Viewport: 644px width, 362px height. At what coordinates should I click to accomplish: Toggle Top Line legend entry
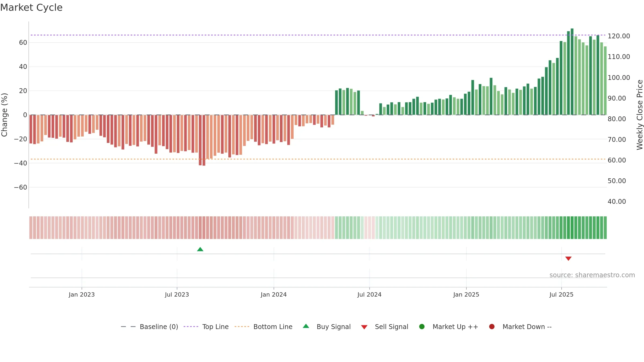click(x=206, y=327)
